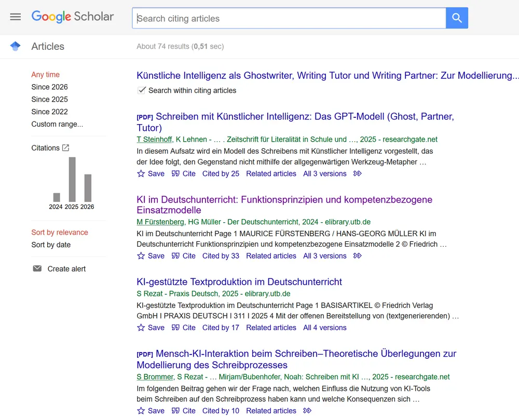Click the star icon for Mensch-KI-Interaktion result
This screenshot has height=420, width=519.
tap(141, 411)
